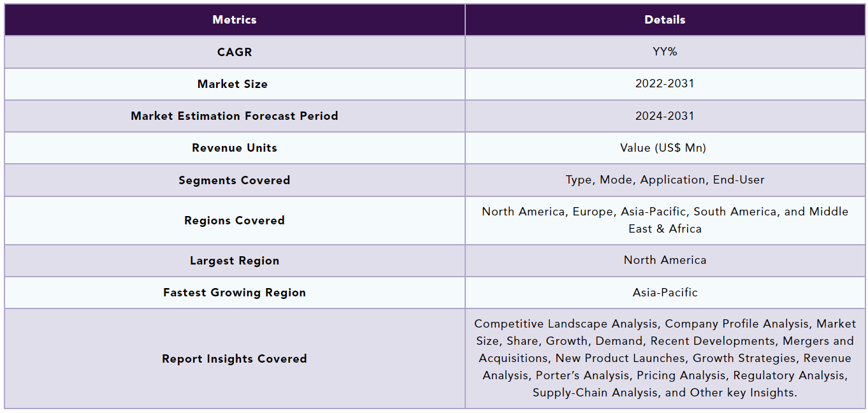Click the 2022-2031 value cell
Viewport: 868px width, 413px height.
(x=665, y=84)
